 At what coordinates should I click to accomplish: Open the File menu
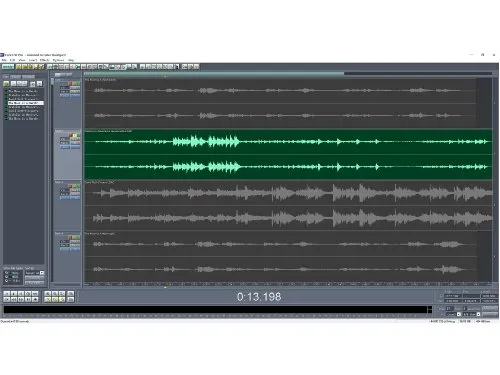pyautogui.click(x=4, y=60)
